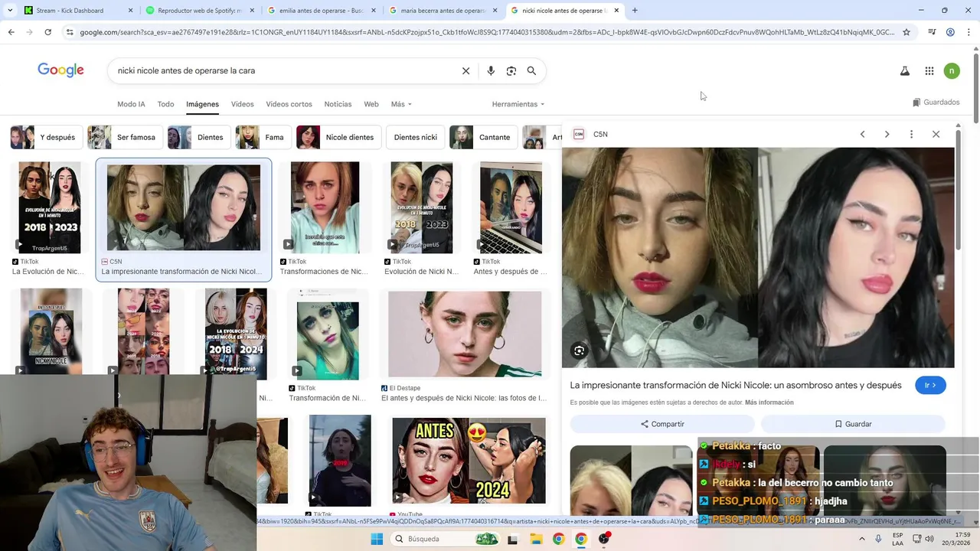Start a voice search with the microphone
980x551 pixels.
491,70
